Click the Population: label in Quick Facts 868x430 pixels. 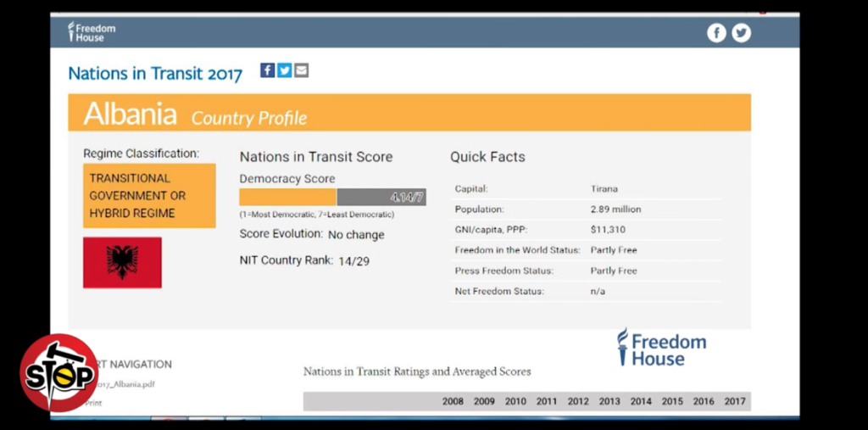tap(480, 209)
